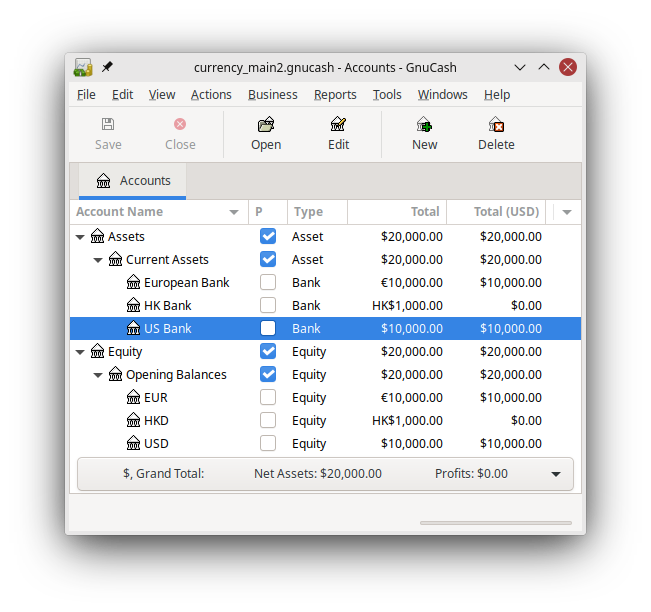
Task: Click the pin icon in title bar
Action: [x=108, y=67]
